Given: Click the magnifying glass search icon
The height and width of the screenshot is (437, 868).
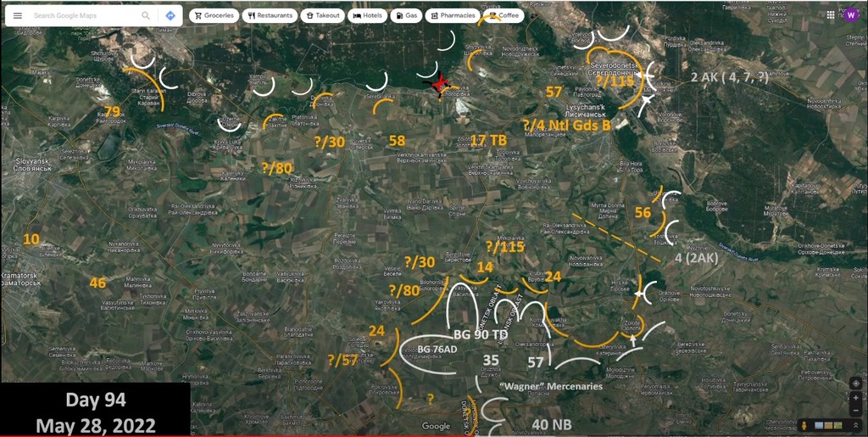Looking at the screenshot, I should pos(146,15).
